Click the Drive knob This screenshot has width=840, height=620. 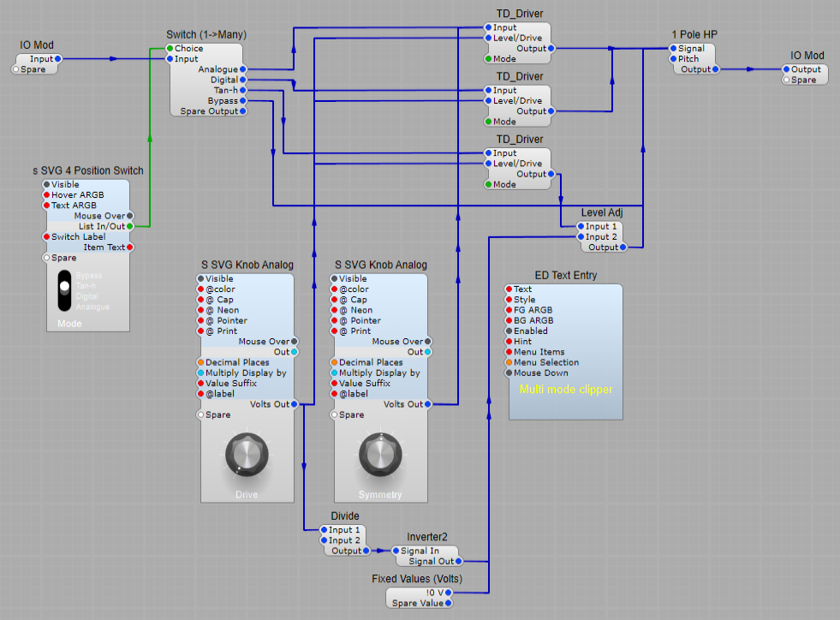click(247, 454)
